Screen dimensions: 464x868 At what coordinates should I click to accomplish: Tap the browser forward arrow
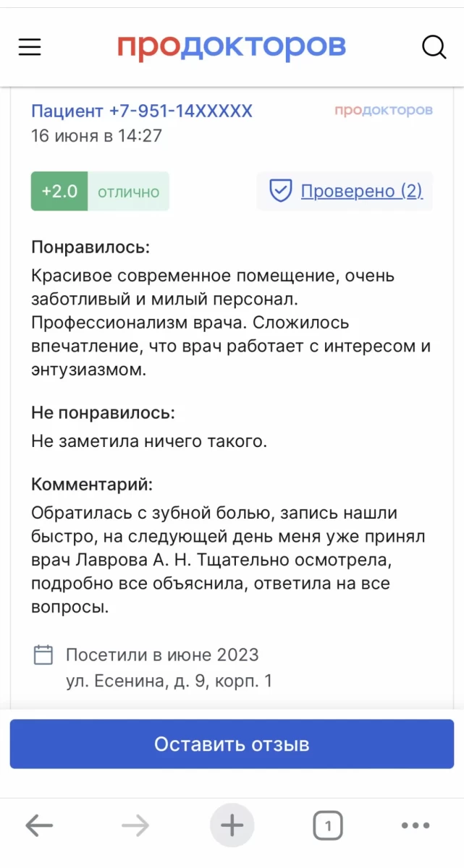135,824
